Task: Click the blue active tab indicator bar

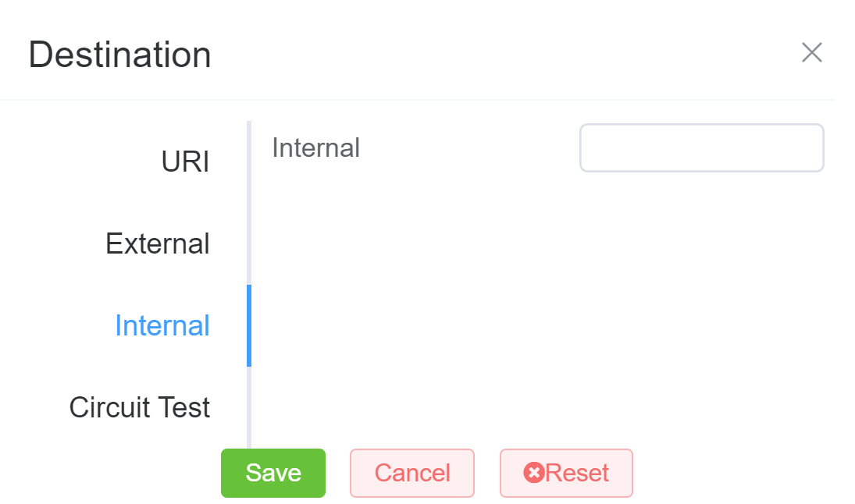Action: (x=249, y=325)
